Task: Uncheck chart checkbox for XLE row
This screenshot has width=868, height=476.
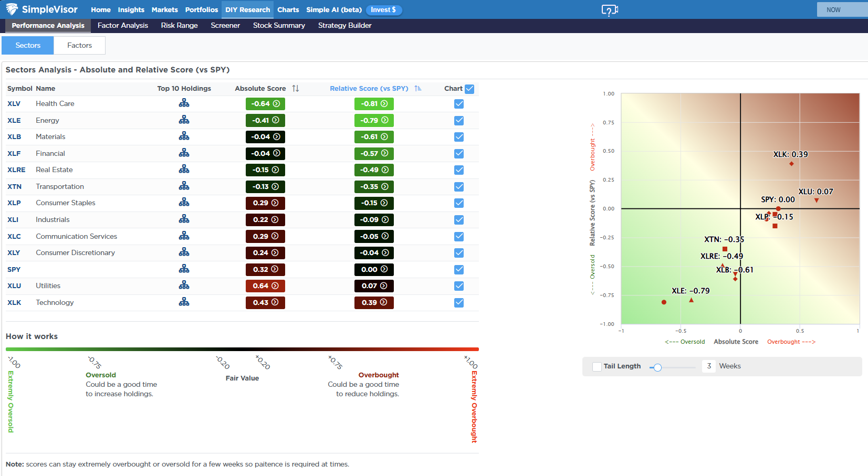Action: (459, 121)
